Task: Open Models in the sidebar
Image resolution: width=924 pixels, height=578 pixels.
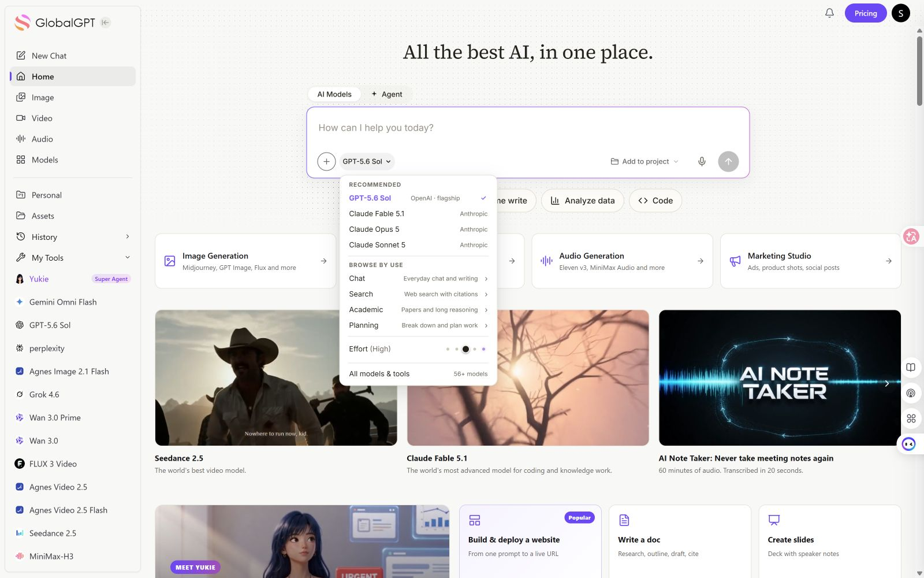Action: [73, 160]
